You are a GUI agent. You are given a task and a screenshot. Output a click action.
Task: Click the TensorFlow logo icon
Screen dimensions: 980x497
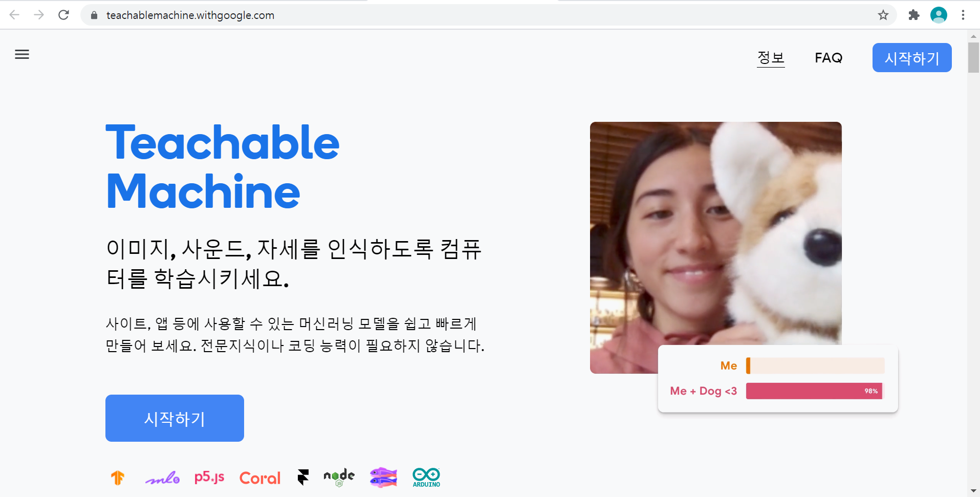(x=118, y=478)
